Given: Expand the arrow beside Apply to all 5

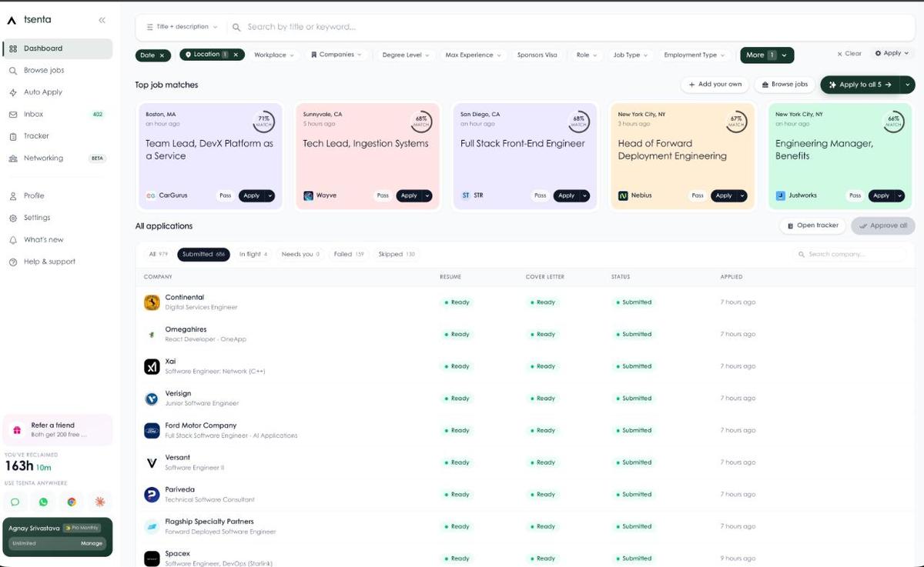Looking at the screenshot, I should pos(908,85).
